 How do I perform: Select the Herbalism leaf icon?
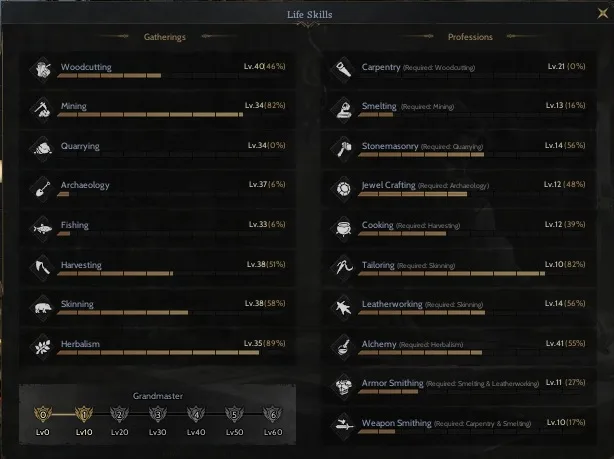(42, 347)
